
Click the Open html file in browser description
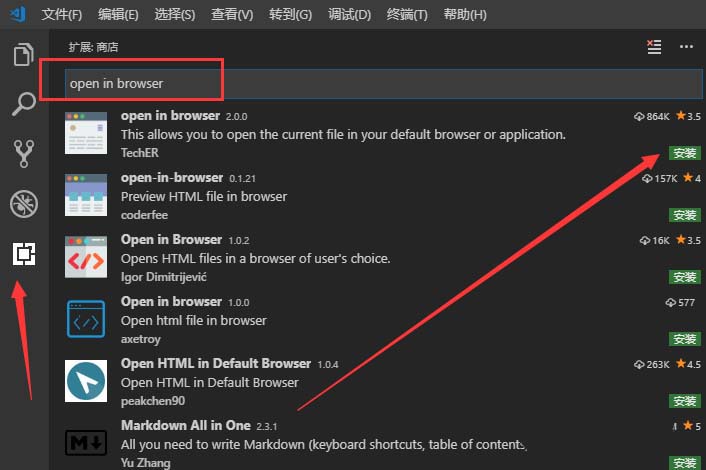tap(194, 321)
